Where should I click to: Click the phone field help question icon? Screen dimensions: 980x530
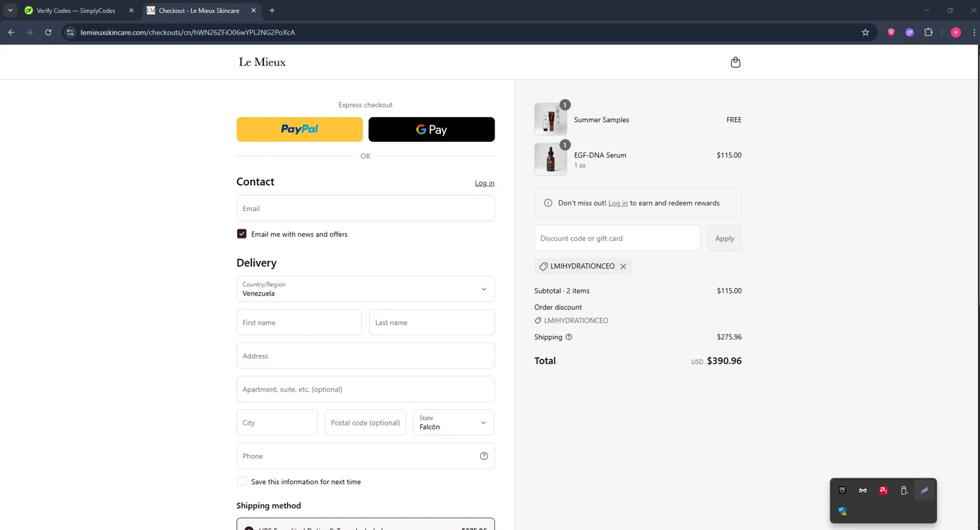pos(484,456)
